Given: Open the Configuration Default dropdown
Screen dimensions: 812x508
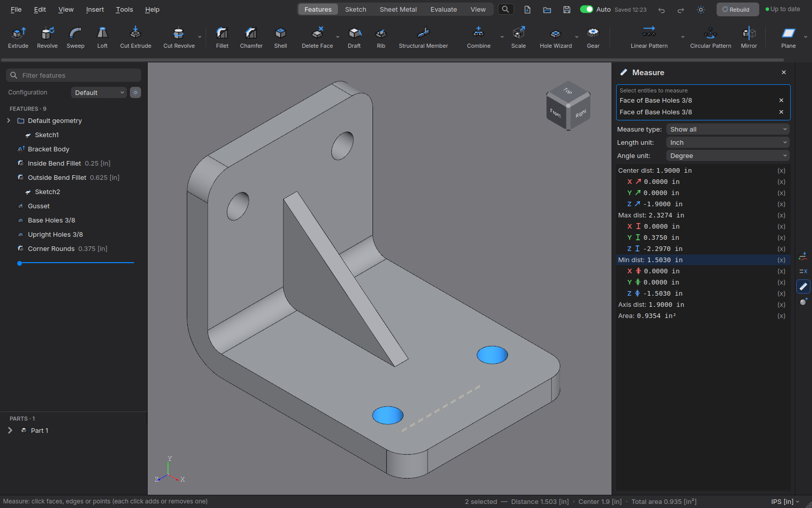Looking at the screenshot, I should pyautogui.click(x=99, y=92).
